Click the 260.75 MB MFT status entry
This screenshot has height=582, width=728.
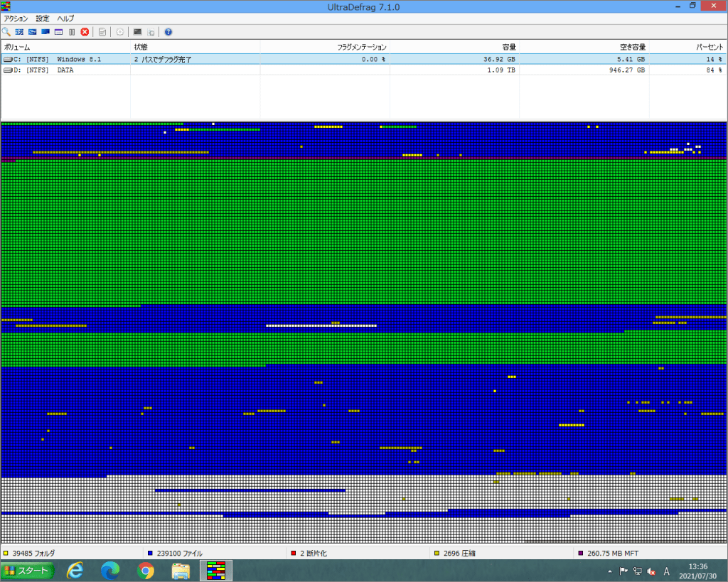(609, 554)
